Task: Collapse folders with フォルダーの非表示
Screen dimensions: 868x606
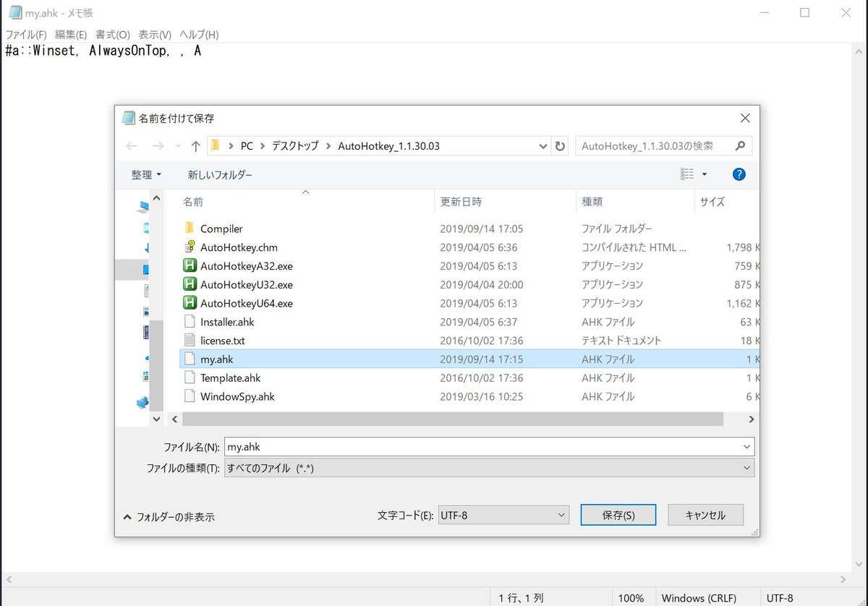Action: point(169,517)
